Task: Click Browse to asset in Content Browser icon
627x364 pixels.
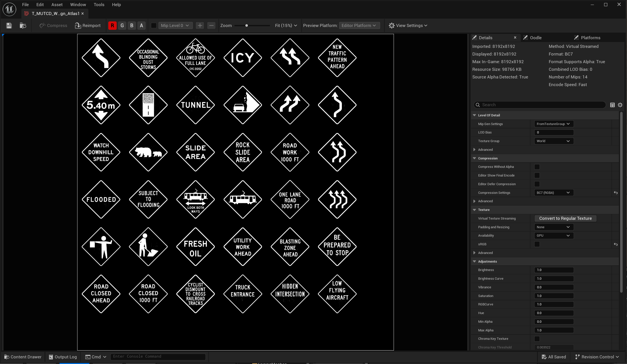Action: [23, 25]
